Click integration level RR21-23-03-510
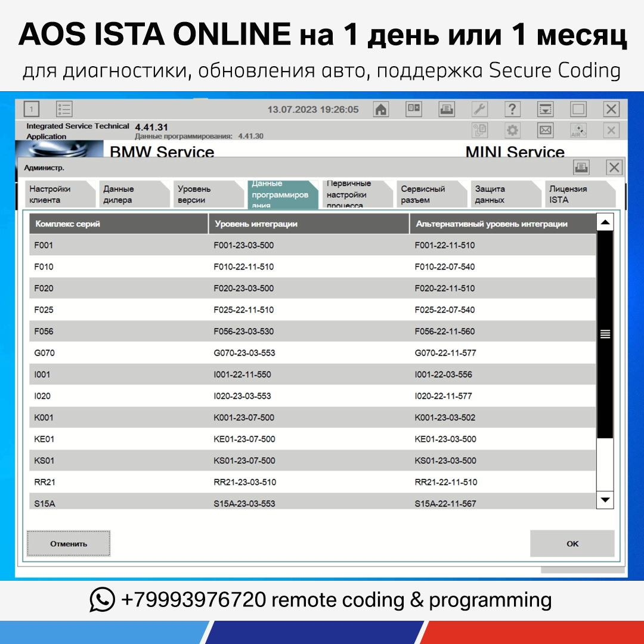Screen dimensions: 644x644 [245, 482]
